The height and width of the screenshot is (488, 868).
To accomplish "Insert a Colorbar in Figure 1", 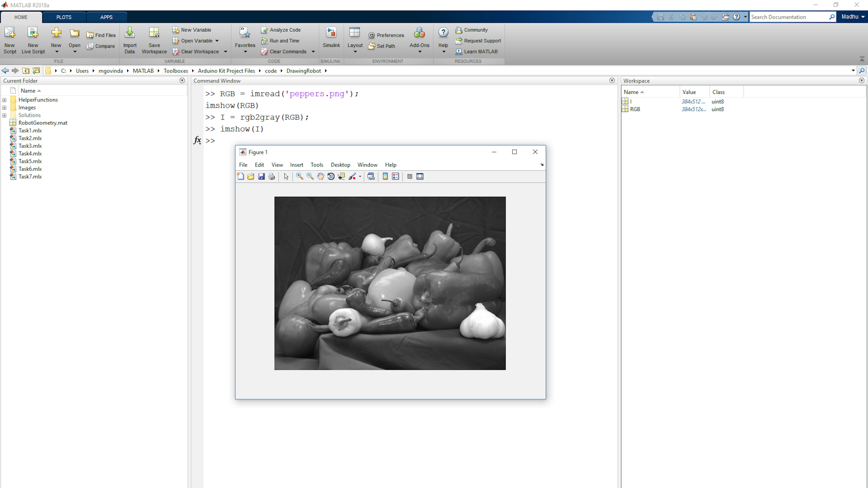I will pos(385,176).
